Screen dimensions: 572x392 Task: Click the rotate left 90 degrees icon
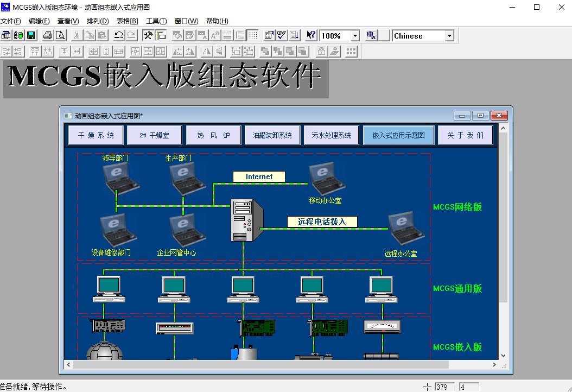177,52
